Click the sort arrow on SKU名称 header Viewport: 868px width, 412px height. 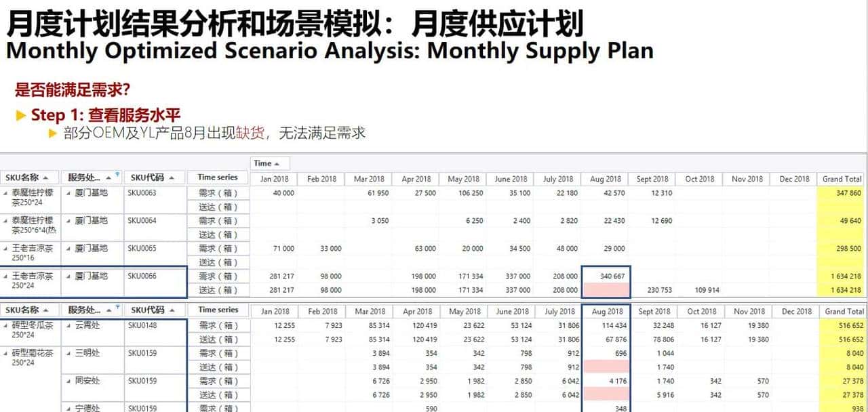[x=45, y=178]
